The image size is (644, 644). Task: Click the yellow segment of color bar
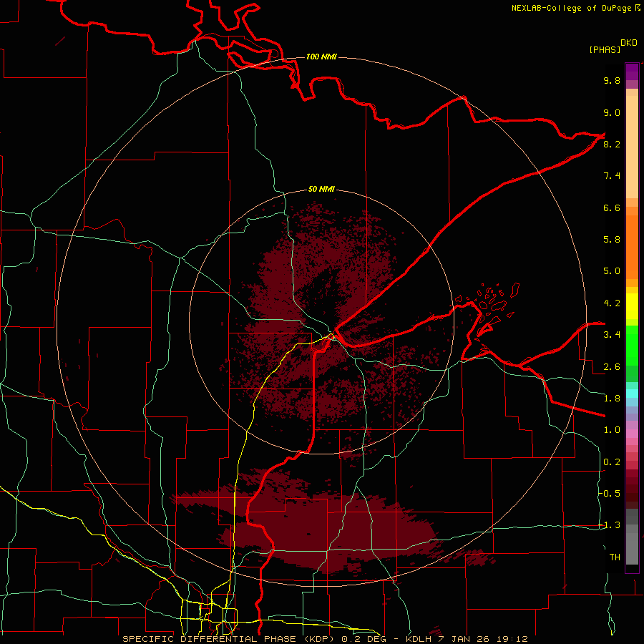[x=632, y=306]
